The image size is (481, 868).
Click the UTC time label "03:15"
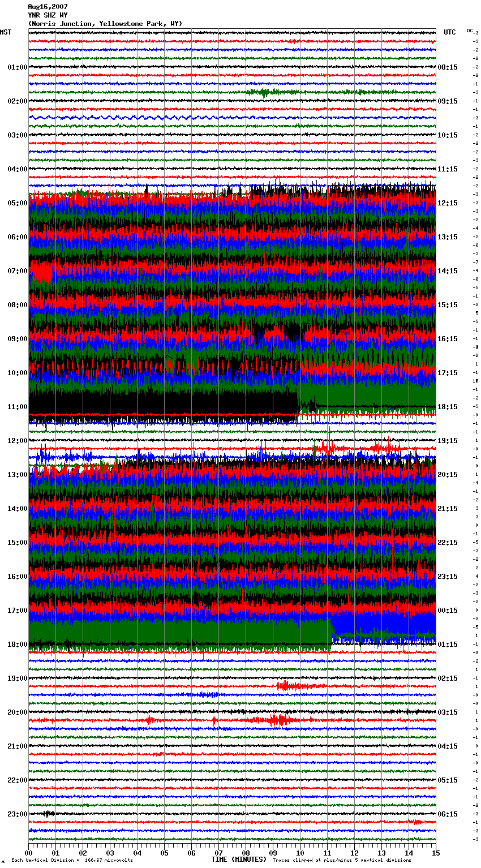[x=448, y=712]
